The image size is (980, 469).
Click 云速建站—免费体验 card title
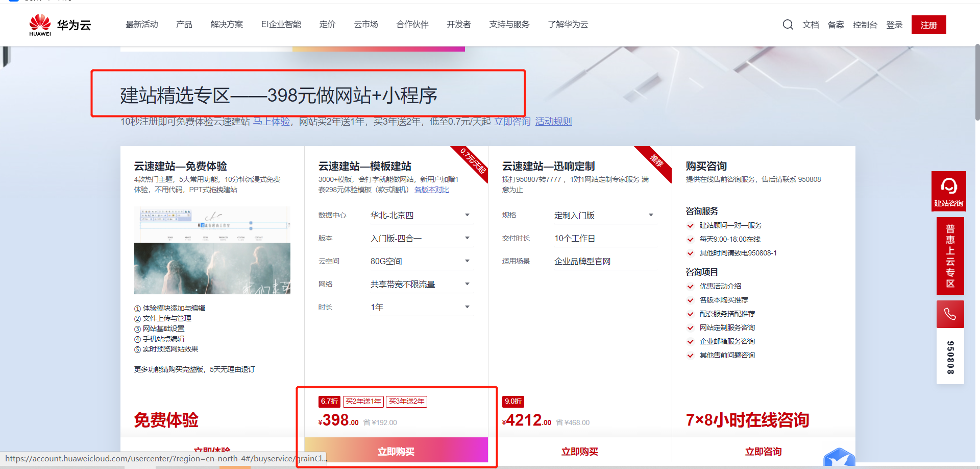(x=181, y=166)
